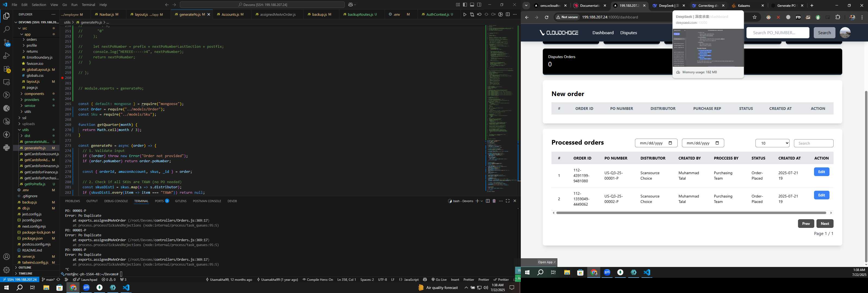Open the Chrome extensions puzzle icon

(x=838, y=17)
